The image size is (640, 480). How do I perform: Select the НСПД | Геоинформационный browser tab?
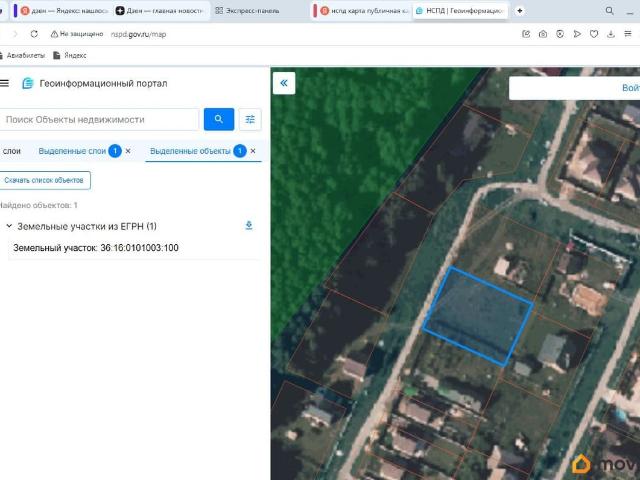click(460, 11)
